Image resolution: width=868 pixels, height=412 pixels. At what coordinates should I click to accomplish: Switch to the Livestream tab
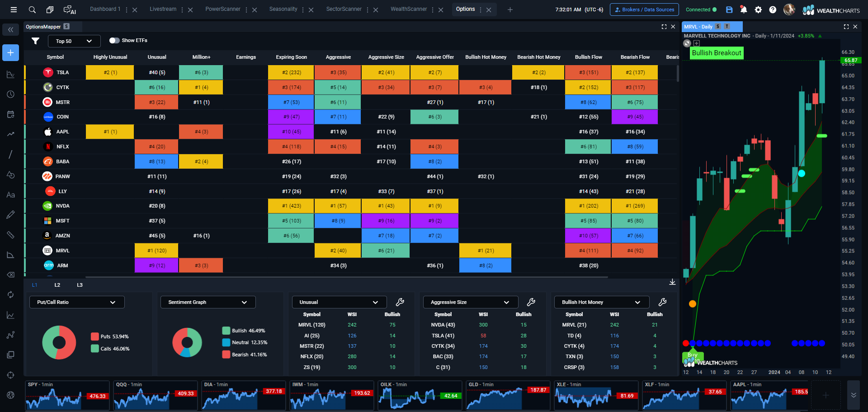click(163, 9)
